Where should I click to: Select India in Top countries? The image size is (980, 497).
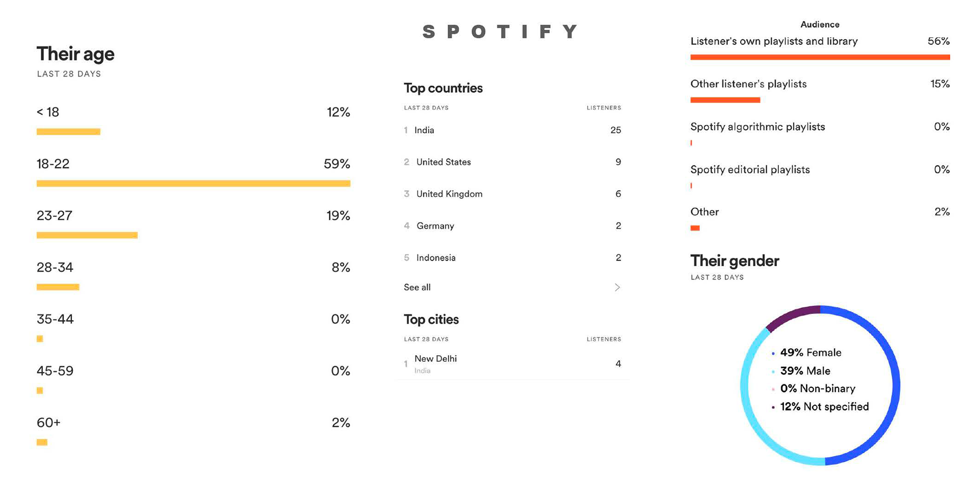click(424, 130)
